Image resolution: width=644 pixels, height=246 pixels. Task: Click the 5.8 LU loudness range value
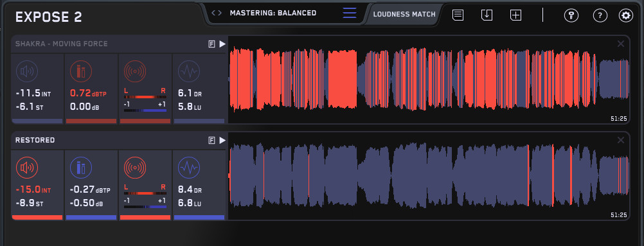(x=190, y=107)
